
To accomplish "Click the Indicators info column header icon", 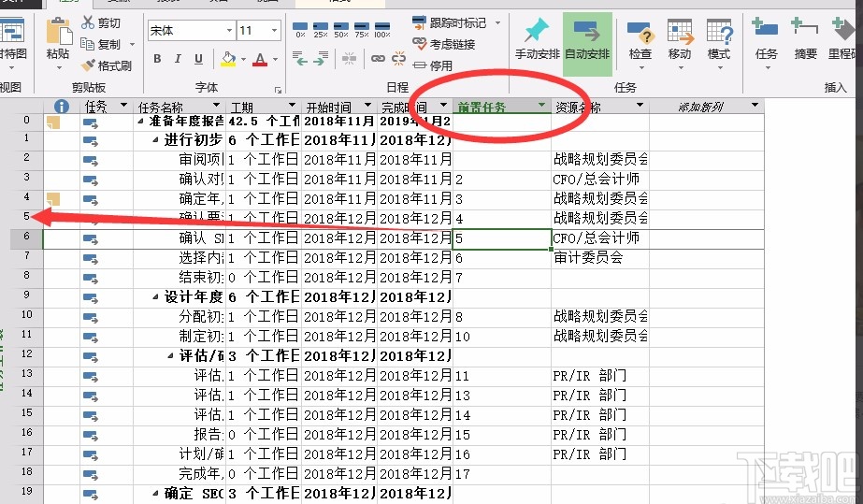I will 61,107.
